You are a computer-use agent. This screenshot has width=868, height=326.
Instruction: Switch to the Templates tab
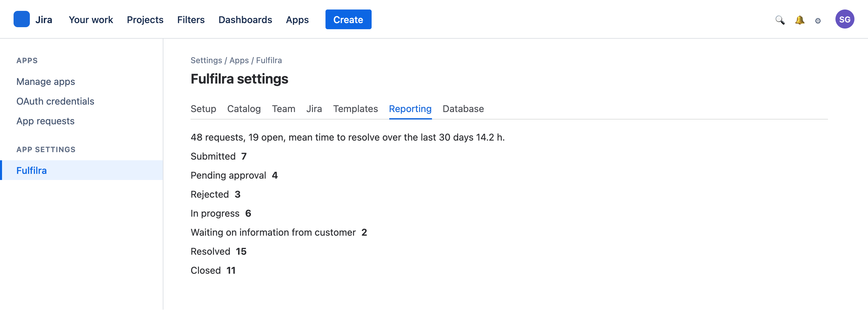tap(355, 109)
